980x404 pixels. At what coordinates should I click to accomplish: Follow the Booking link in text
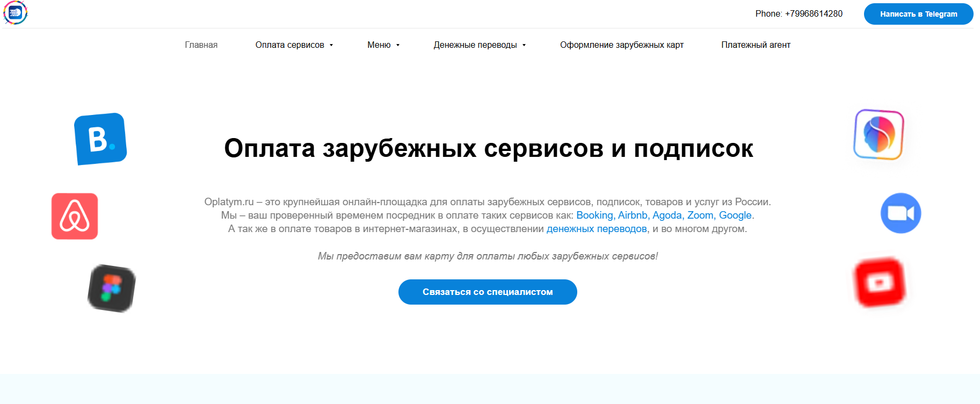pos(596,215)
